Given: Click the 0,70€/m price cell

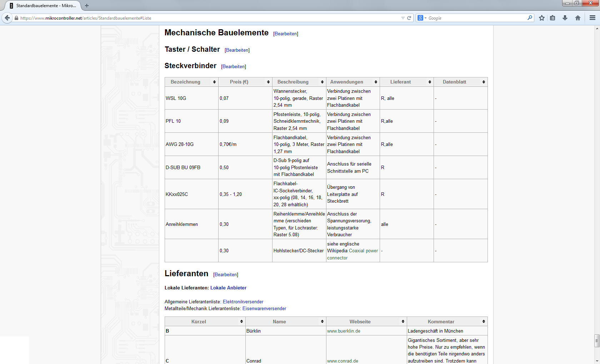Looking at the screenshot, I should coord(245,145).
